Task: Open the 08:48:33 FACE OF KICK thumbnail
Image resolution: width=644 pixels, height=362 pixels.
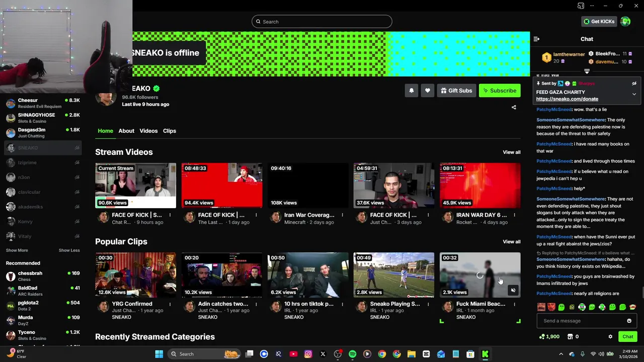Action: click(222, 186)
